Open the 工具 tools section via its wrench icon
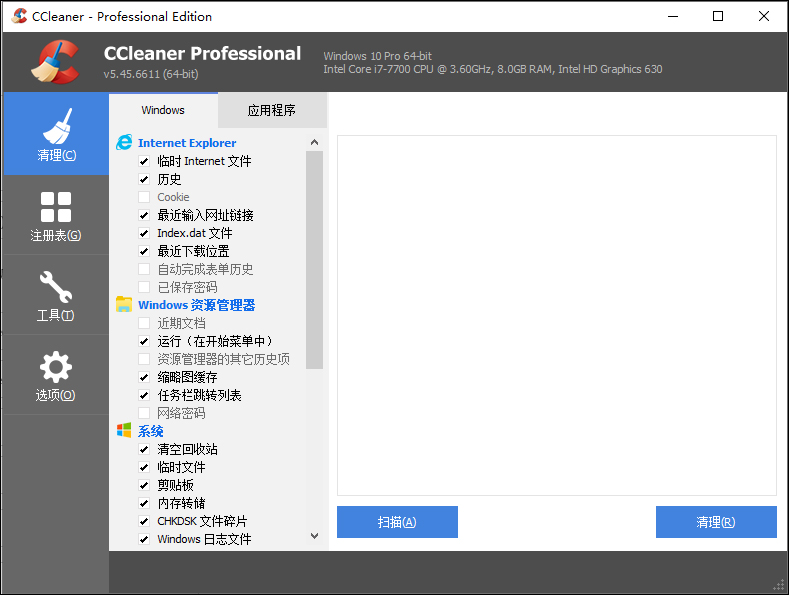 (x=56, y=287)
